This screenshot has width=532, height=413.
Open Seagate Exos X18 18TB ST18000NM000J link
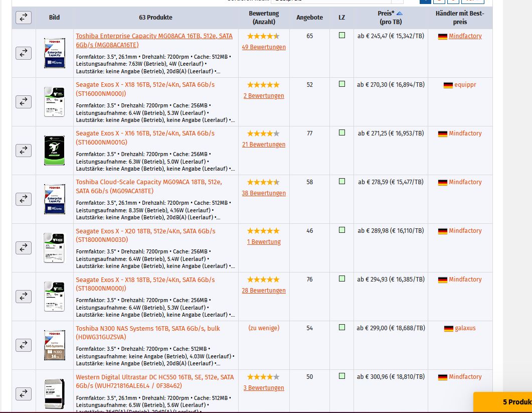145,284
